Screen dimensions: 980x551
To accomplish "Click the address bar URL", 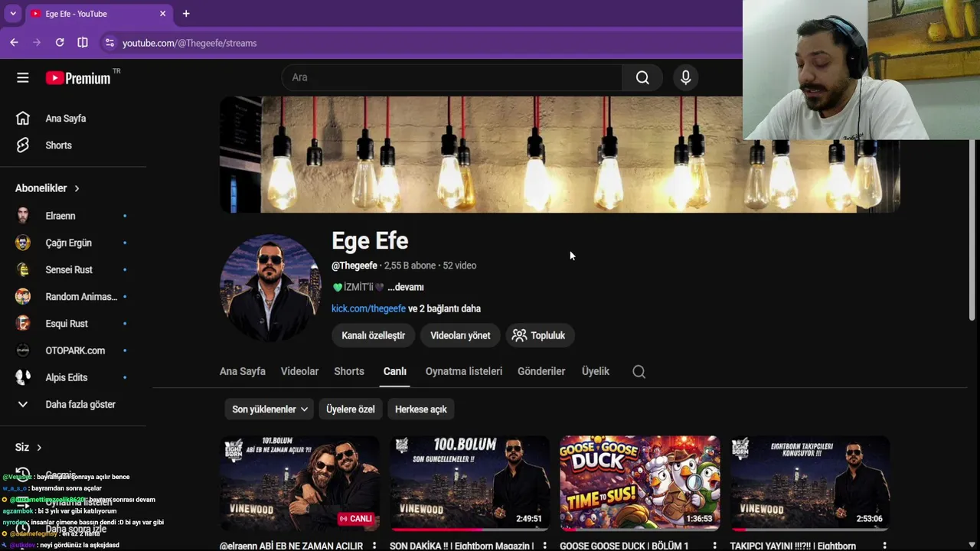I will [189, 43].
